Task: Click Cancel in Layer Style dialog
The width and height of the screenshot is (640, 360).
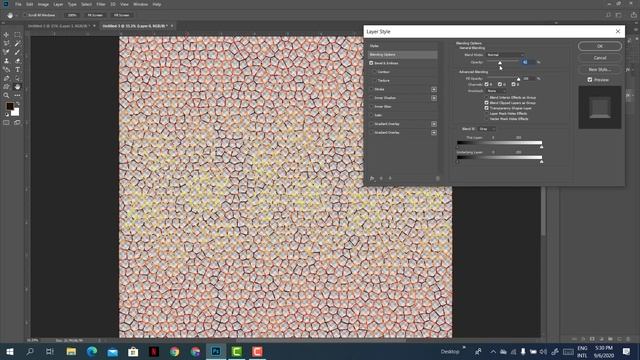Action: point(600,58)
